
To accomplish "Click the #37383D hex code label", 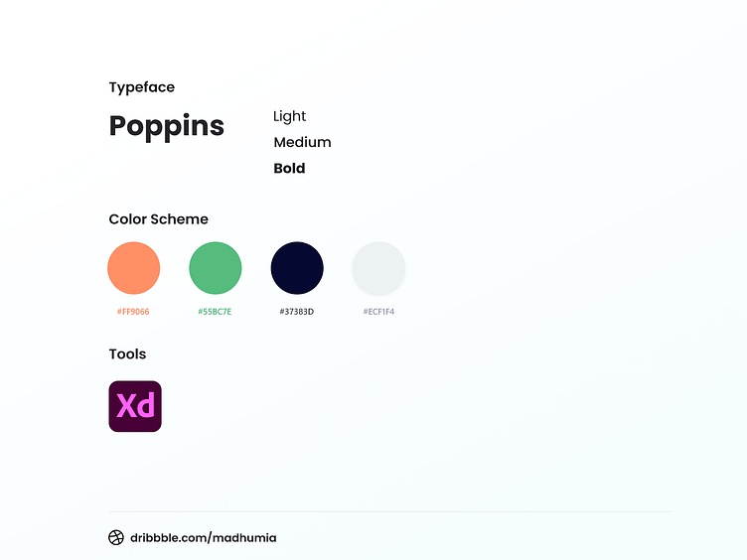I will [297, 312].
